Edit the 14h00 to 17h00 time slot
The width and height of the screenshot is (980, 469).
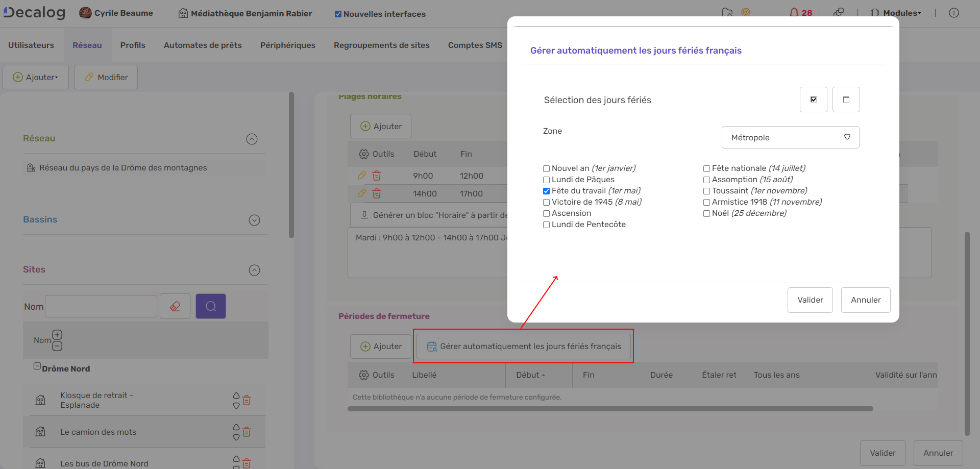[x=362, y=193]
